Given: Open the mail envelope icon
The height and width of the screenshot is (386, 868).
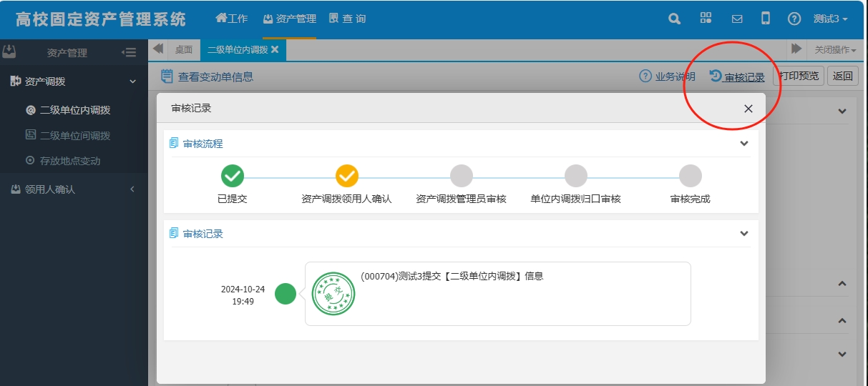Looking at the screenshot, I should coord(736,19).
